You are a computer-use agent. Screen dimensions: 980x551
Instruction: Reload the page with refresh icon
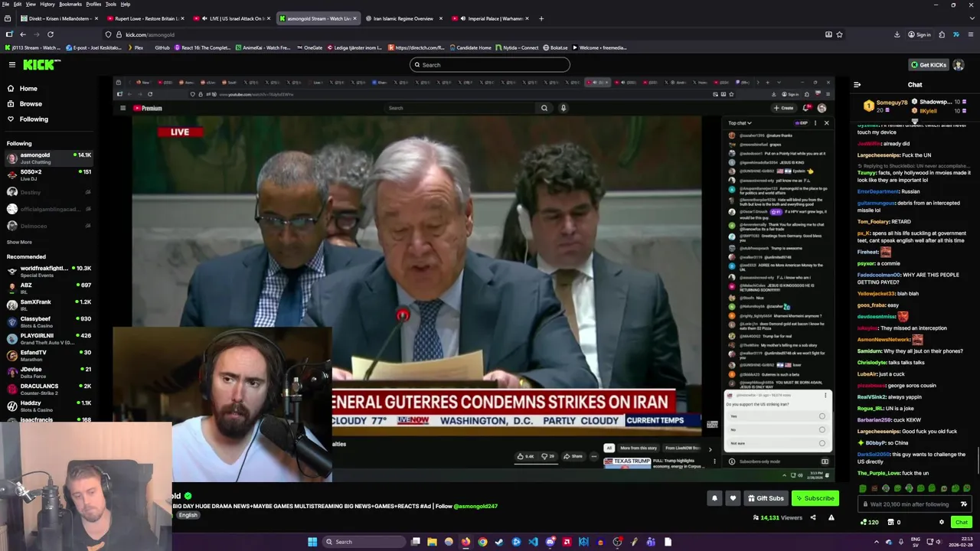click(x=51, y=34)
